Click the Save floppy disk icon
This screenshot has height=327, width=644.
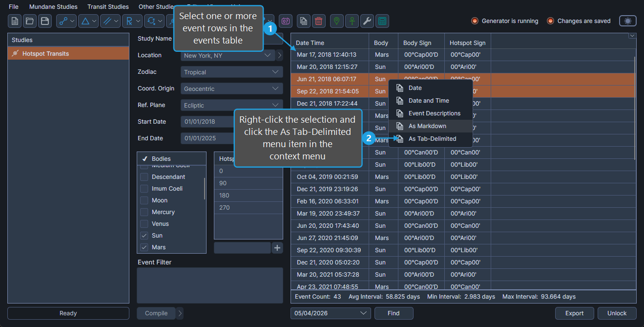(45, 21)
